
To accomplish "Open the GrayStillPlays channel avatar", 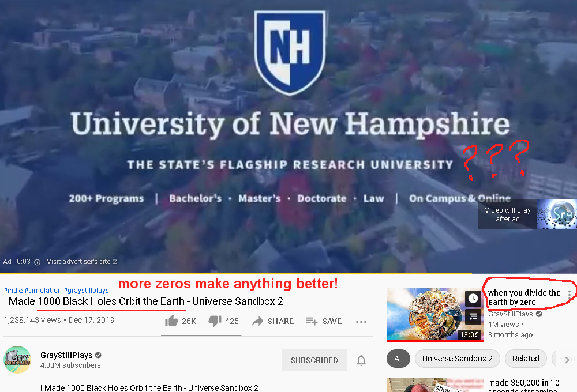I will point(17,360).
